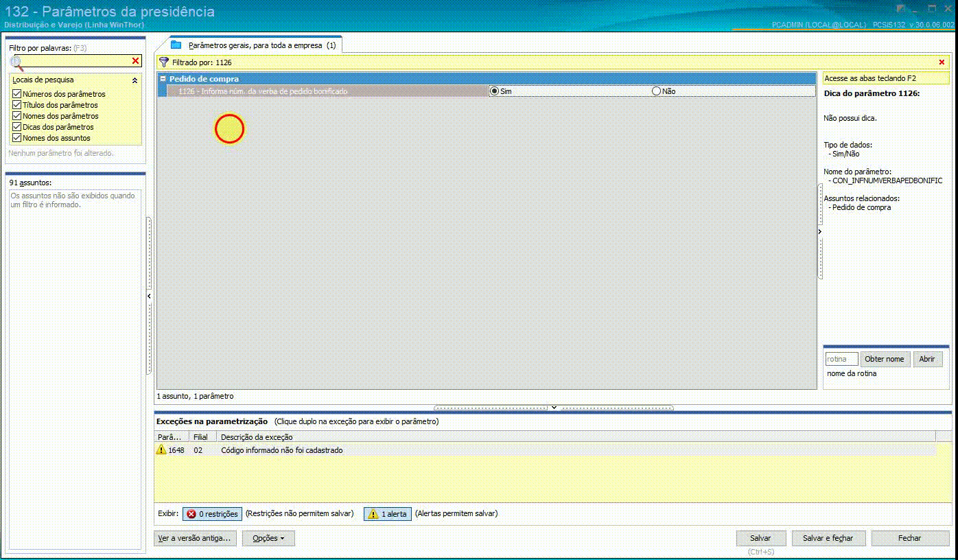The image size is (958, 560).
Task: Open the Opções dropdown menu
Action: (x=268, y=539)
